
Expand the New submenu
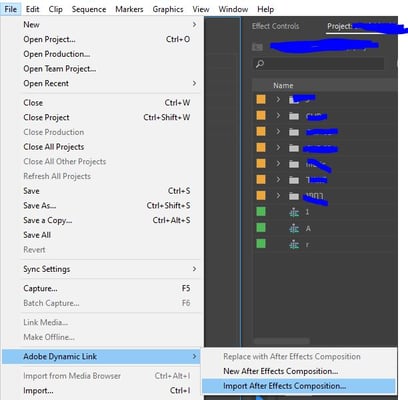point(101,25)
